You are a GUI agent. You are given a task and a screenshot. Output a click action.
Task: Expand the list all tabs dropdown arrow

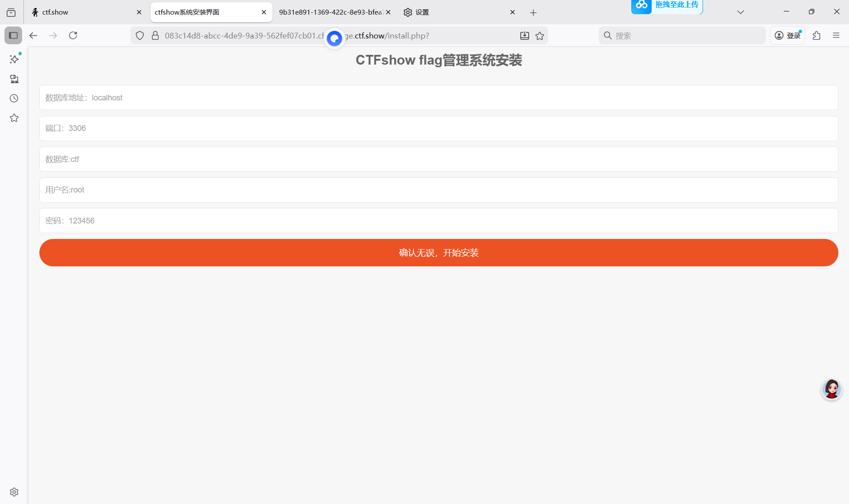pyautogui.click(x=740, y=12)
